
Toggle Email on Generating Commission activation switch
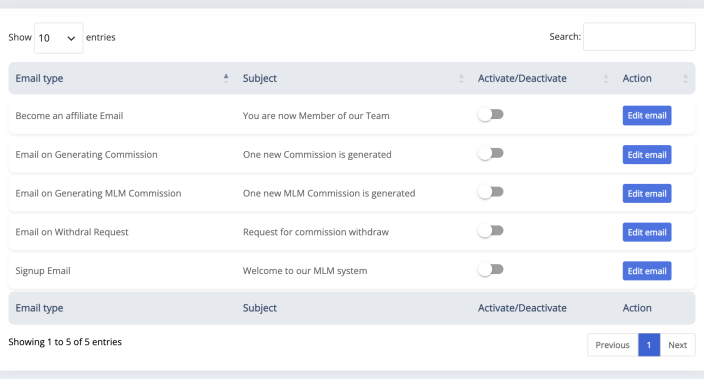tap(491, 154)
